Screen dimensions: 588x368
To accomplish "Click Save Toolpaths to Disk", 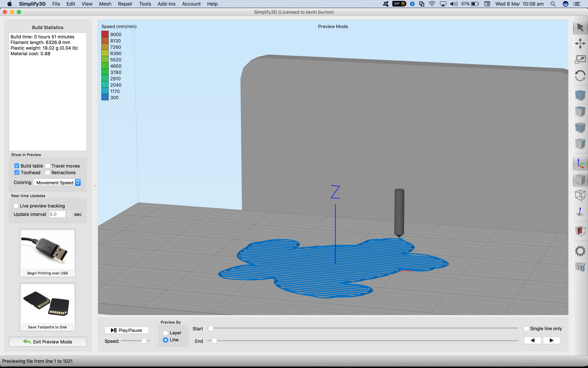I will coord(48,307).
